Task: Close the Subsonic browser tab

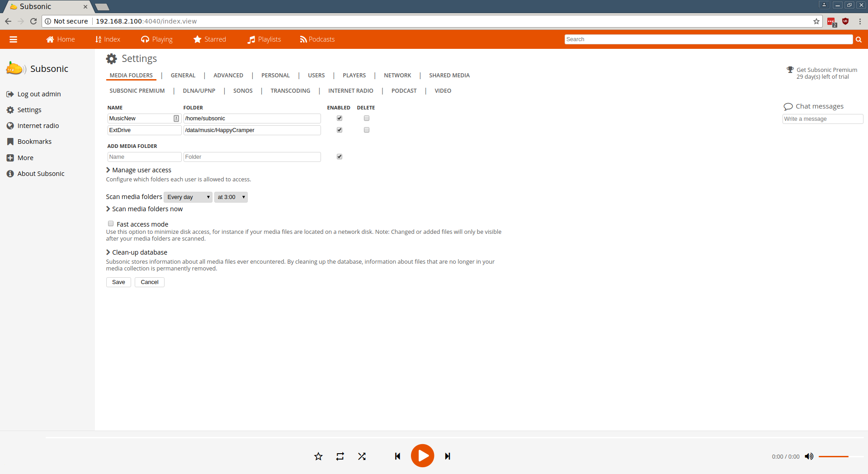Action: point(85,7)
